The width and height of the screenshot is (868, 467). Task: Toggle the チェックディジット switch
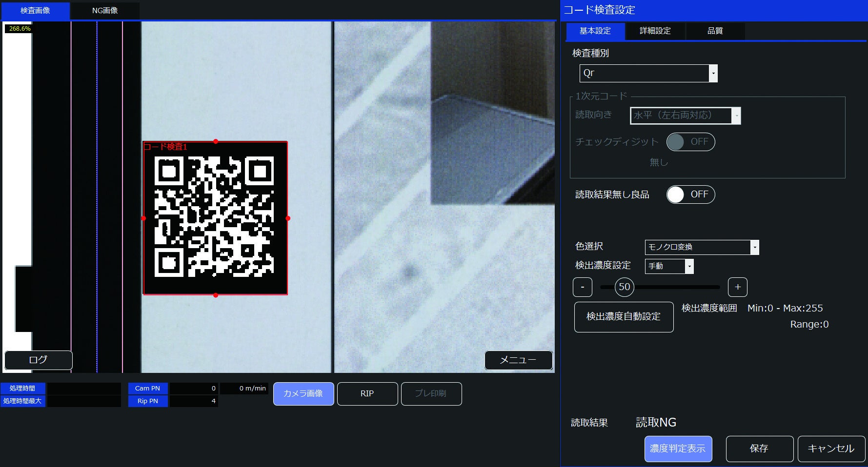click(690, 142)
